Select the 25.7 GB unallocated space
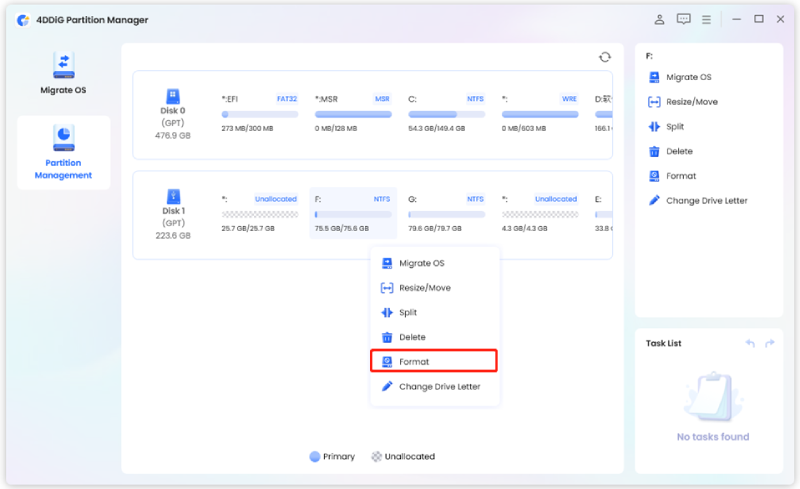 coord(260,213)
